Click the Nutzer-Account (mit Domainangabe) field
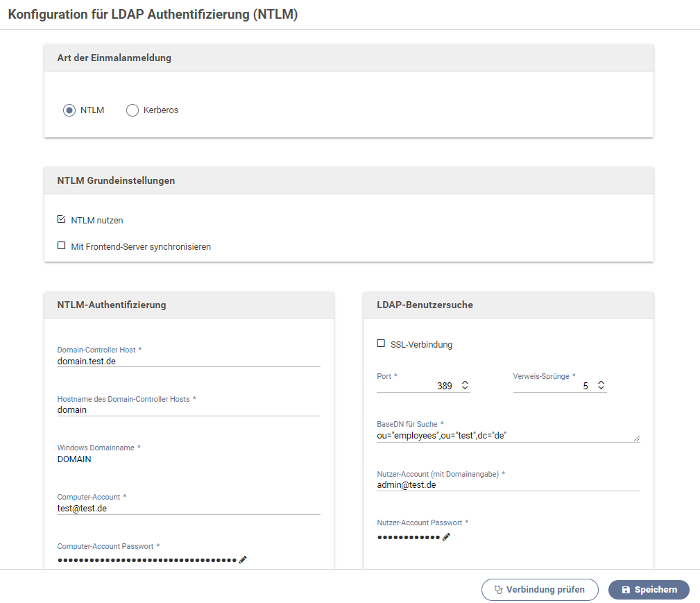Image resolution: width=700 pixels, height=603 pixels. click(508, 485)
